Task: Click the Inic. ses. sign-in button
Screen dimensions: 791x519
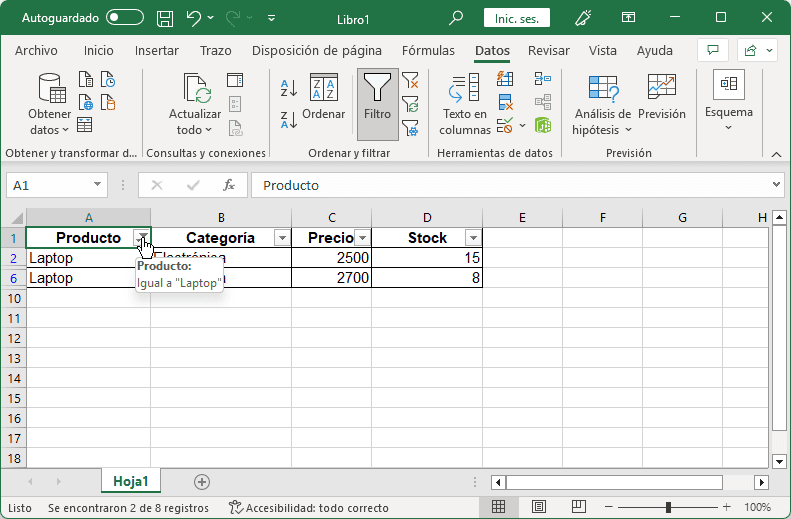Action: 516,18
